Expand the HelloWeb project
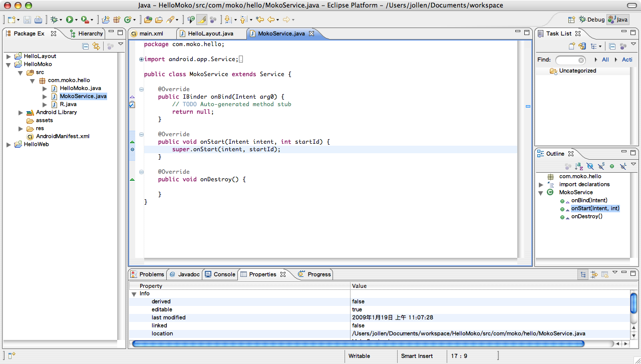The width and height of the screenshot is (641, 364). (9, 144)
